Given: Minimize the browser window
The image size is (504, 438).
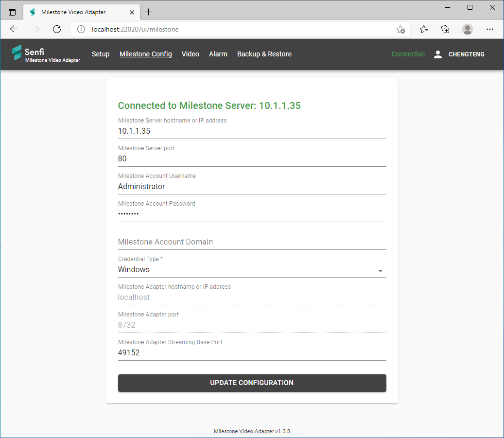Looking at the screenshot, I should 448,7.
